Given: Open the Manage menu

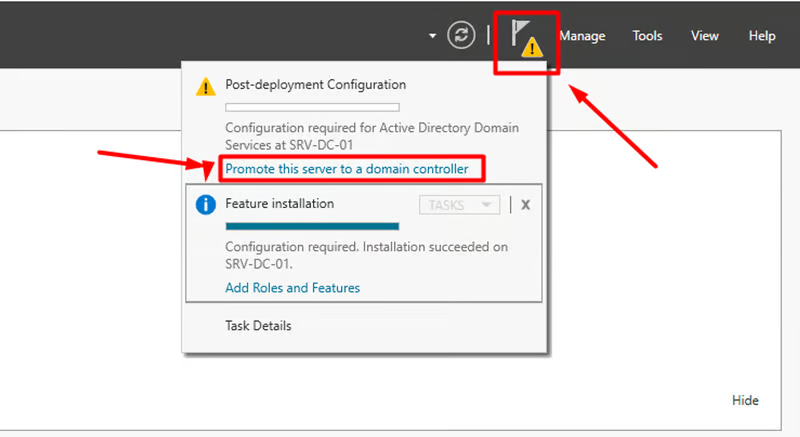Looking at the screenshot, I should click(x=582, y=36).
